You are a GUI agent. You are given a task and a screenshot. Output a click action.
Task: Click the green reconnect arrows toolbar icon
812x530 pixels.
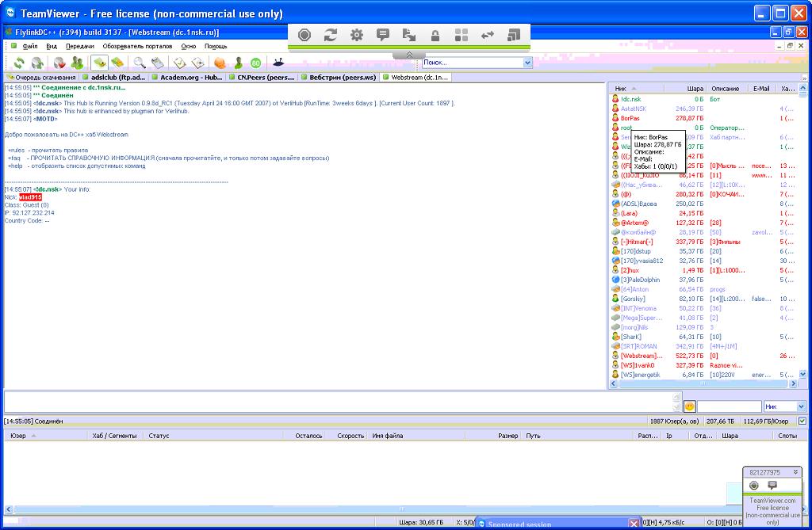click(x=19, y=63)
